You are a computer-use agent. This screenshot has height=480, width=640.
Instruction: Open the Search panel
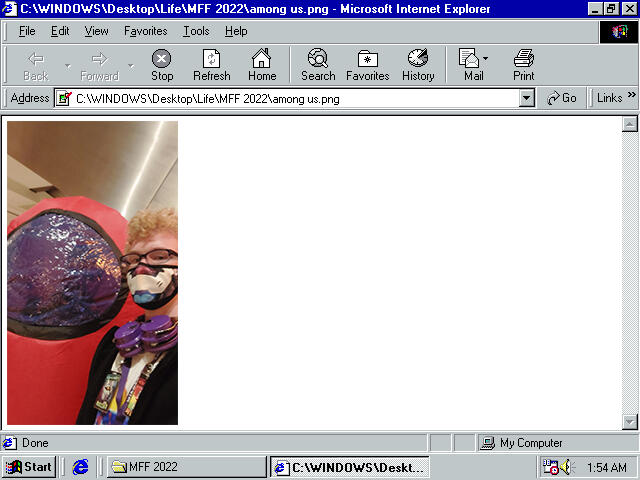click(318, 65)
